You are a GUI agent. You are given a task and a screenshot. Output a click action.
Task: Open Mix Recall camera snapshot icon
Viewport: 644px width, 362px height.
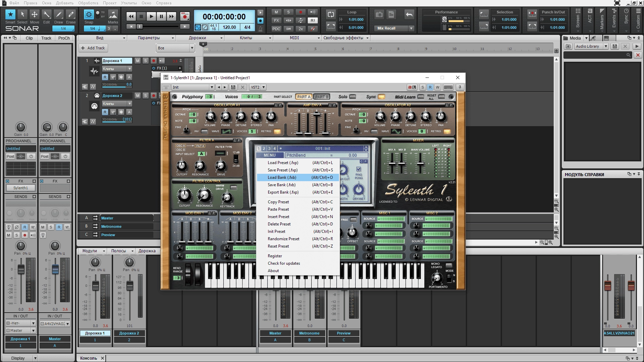pos(379,14)
